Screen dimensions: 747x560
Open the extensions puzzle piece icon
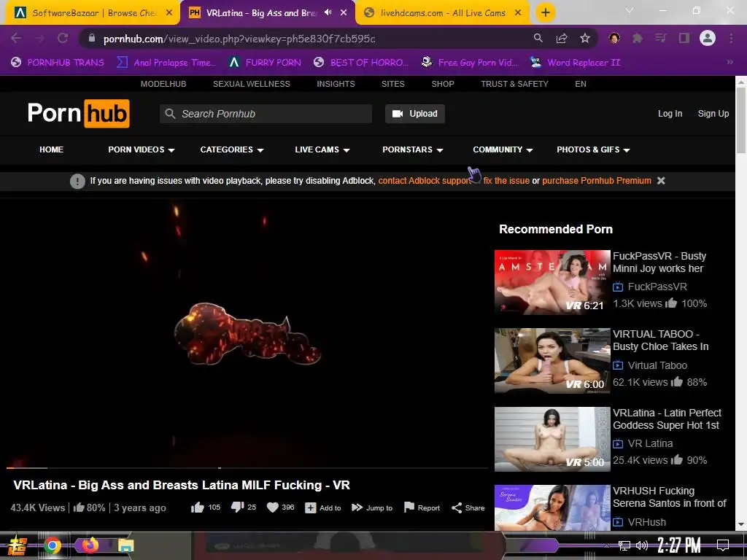pos(638,38)
